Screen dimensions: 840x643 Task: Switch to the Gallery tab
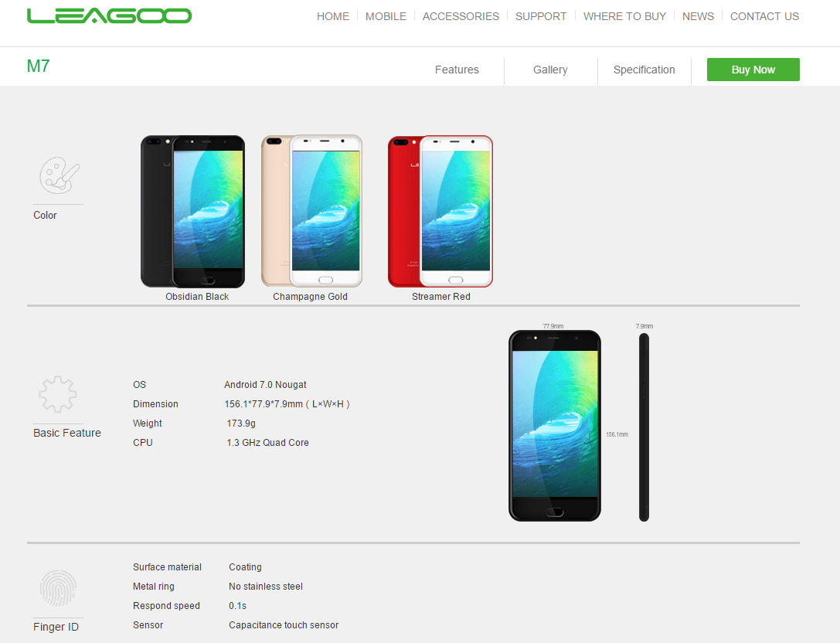(x=550, y=70)
